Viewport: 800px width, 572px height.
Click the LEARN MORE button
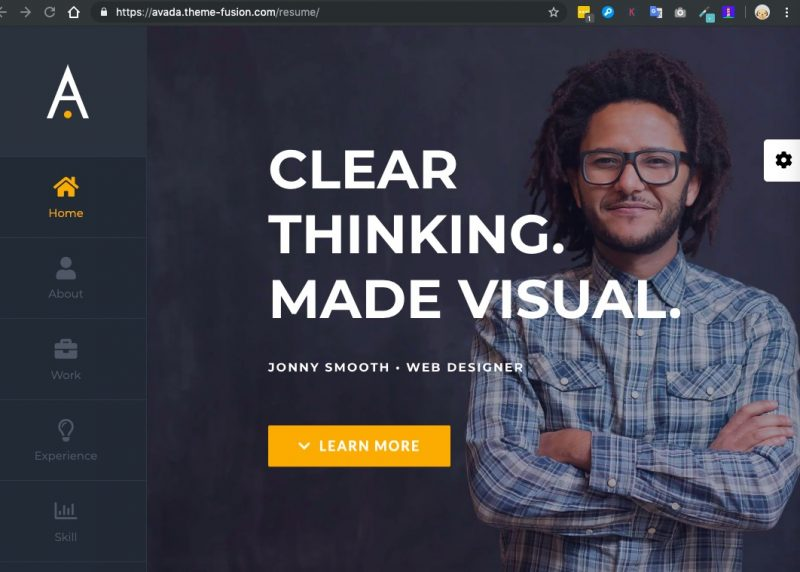pyautogui.click(x=359, y=446)
